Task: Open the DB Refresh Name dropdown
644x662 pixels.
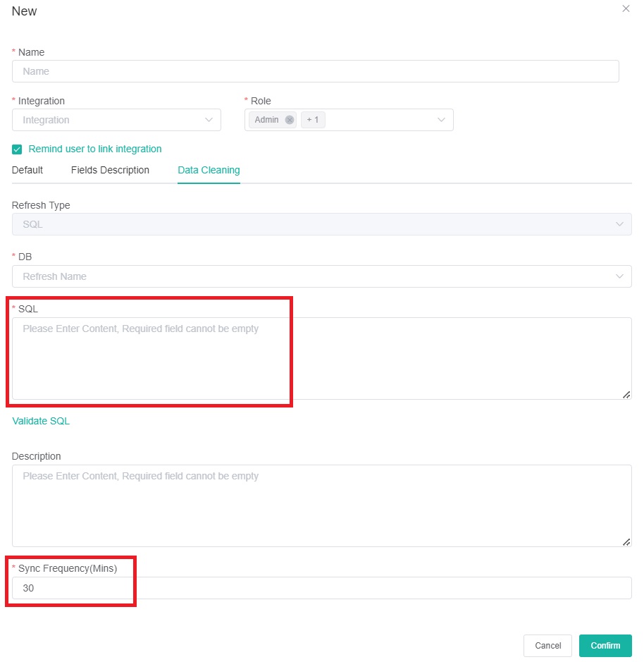Action: click(321, 276)
